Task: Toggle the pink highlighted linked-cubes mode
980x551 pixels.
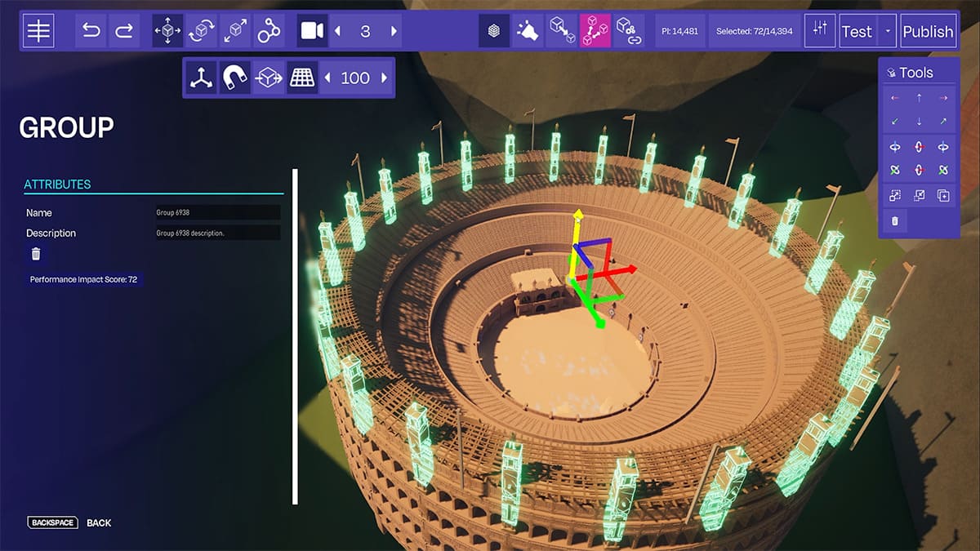Action: (595, 31)
